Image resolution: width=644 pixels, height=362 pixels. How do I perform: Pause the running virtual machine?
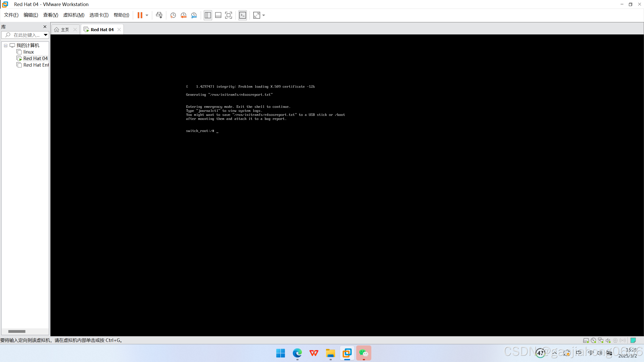140,15
